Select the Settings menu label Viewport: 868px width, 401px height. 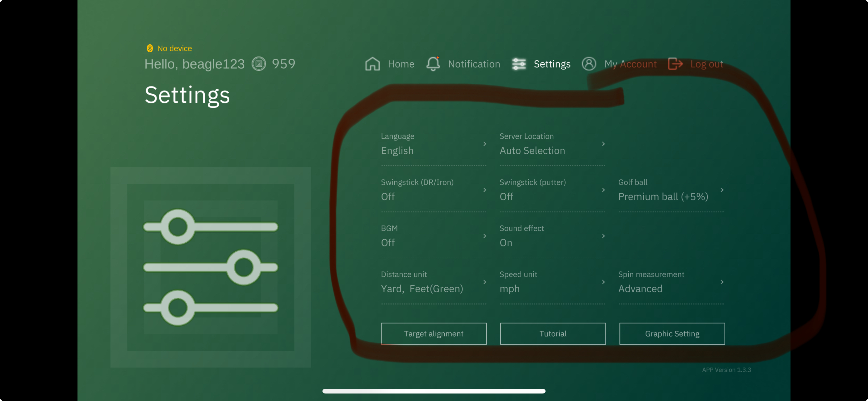[x=552, y=64]
